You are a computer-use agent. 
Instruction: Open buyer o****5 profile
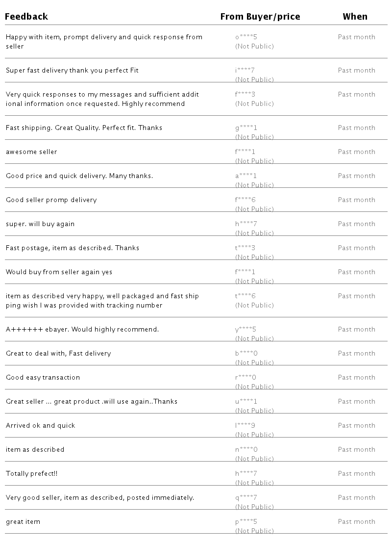[246, 37]
